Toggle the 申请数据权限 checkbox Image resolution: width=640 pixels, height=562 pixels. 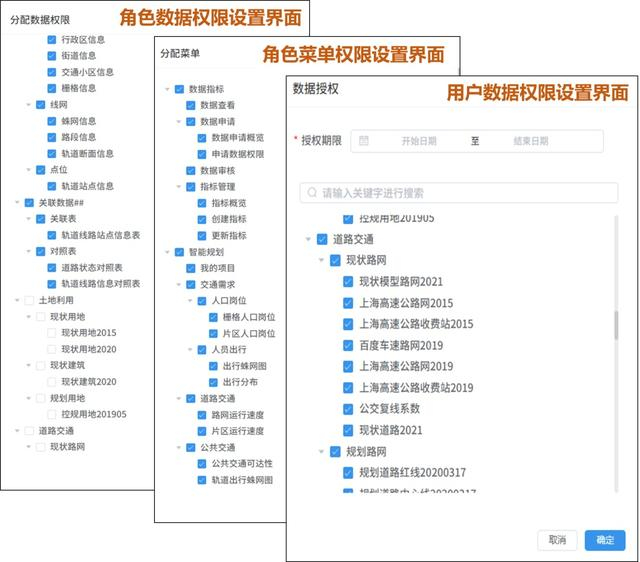[x=202, y=154]
